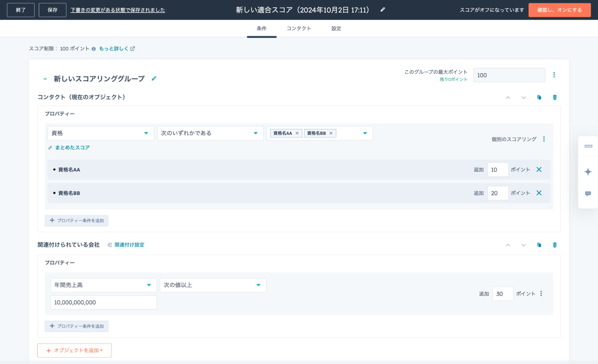Click the 残り0ポイント text

[x=453, y=79]
